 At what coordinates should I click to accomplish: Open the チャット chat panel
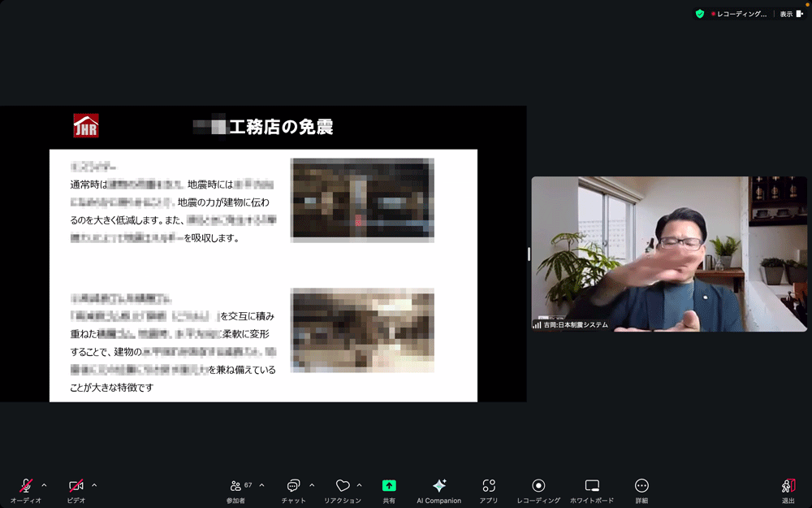(293, 486)
